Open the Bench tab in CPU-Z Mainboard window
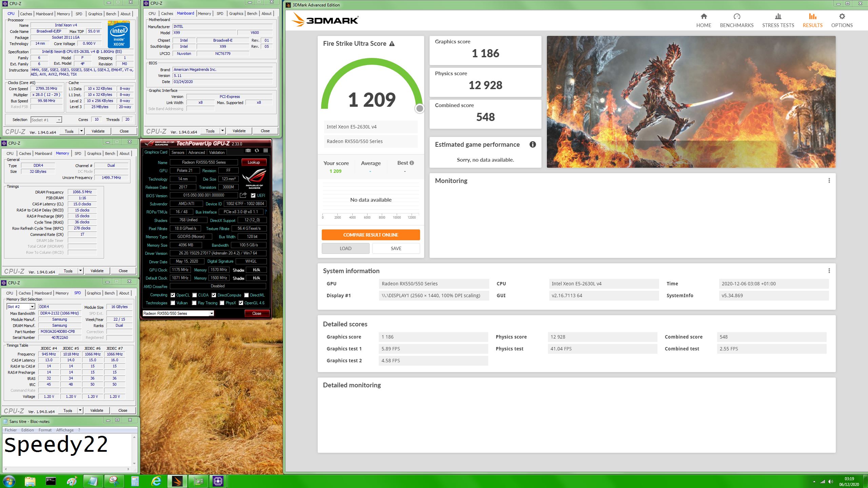Screen dimensions: 868x488 pos(252,14)
